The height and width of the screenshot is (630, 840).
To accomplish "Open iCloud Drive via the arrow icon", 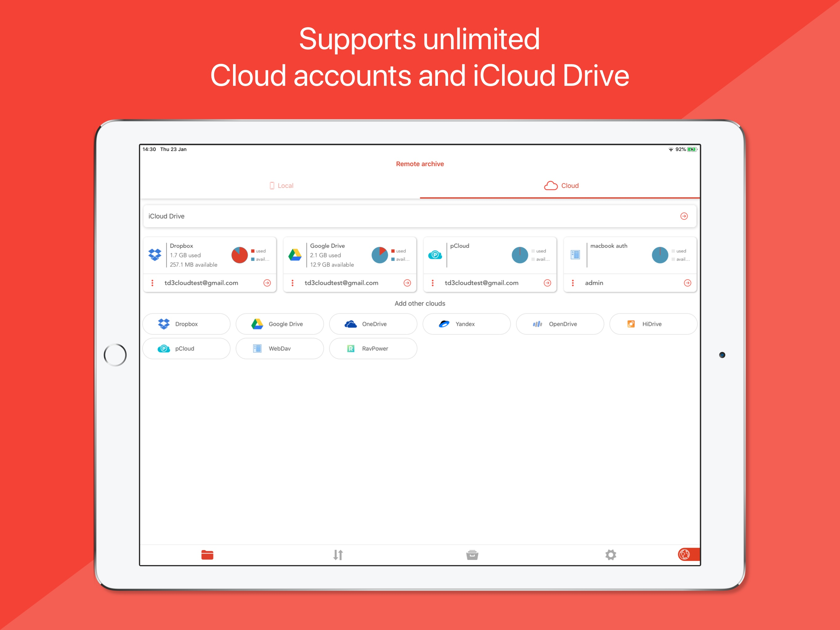I will click(x=683, y=216).
